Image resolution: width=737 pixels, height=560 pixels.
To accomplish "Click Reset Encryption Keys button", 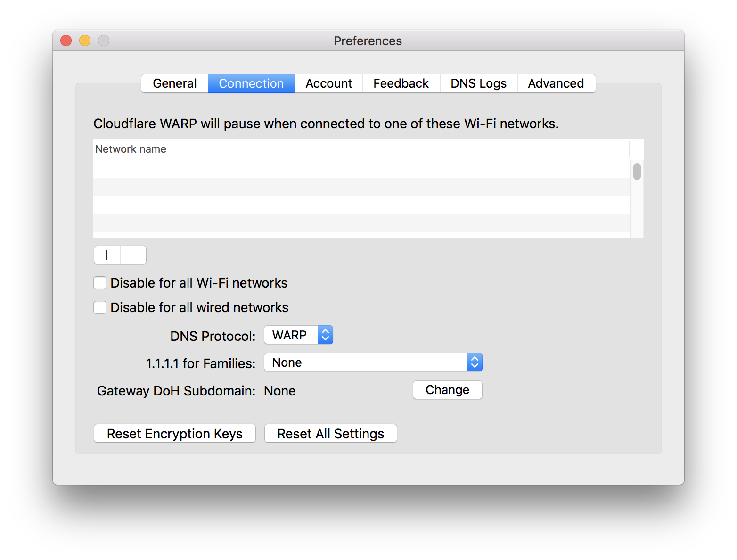I will 175,433.
